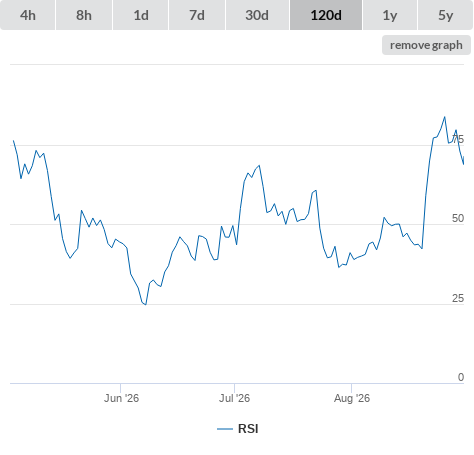The width and height of the screenshot is (474, 455).
Task: Click the Jun '26 axis label
Action: click(121, 398)
